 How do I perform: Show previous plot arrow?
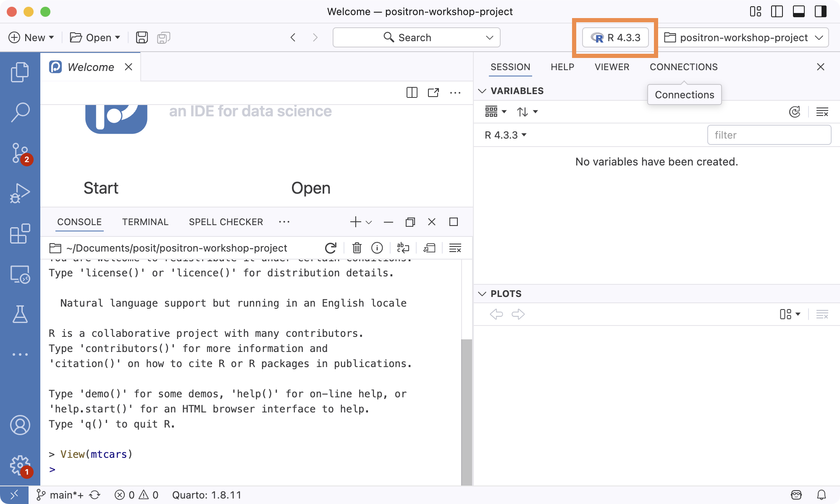(x=496, y=314)
